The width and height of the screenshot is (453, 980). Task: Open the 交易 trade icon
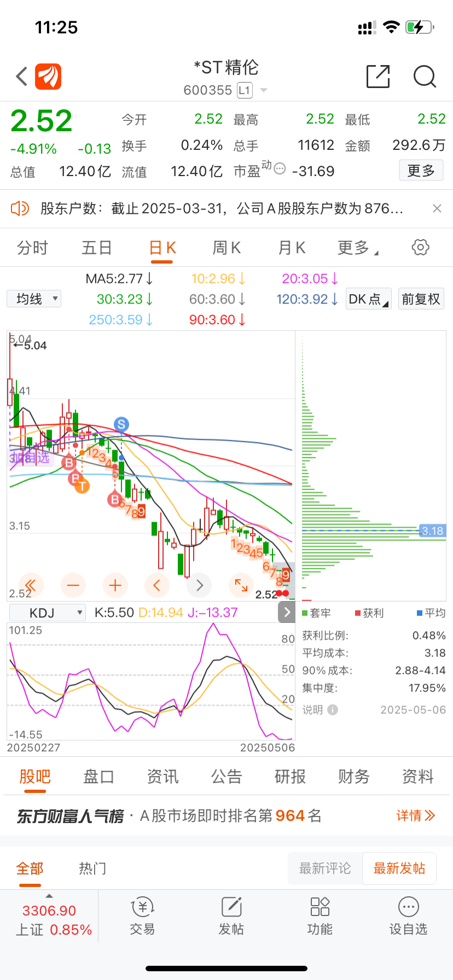[x=142, y=916]
